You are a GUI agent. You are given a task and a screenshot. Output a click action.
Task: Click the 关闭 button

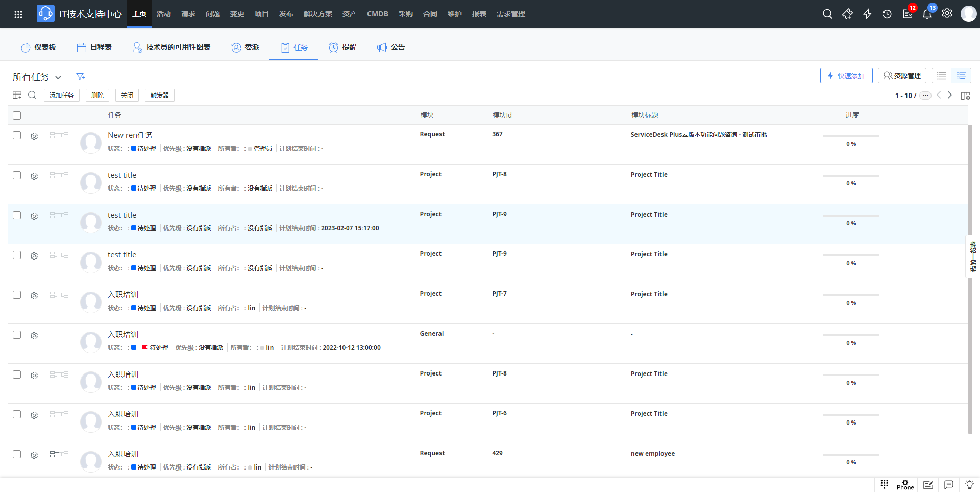click(127, 96)
